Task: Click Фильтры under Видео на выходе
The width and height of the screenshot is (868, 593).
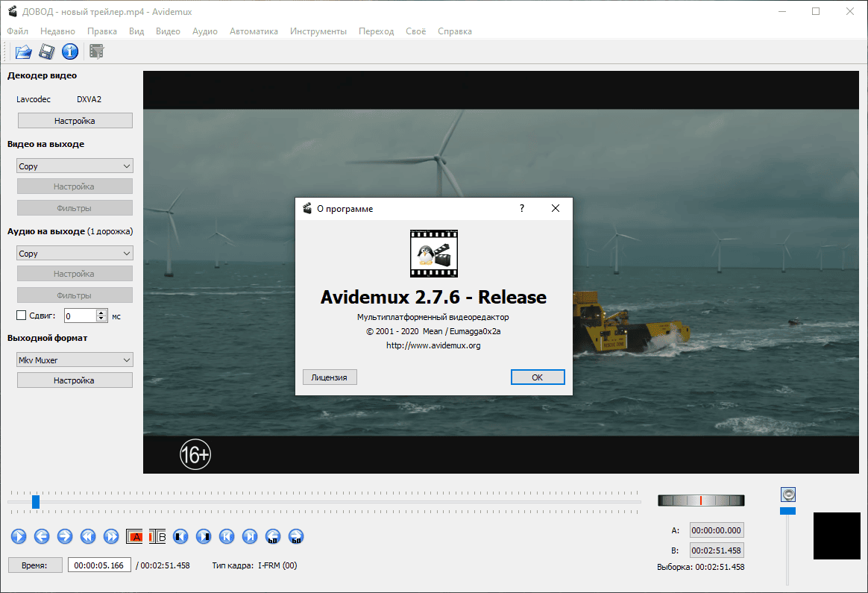Action: pos(75,208)
